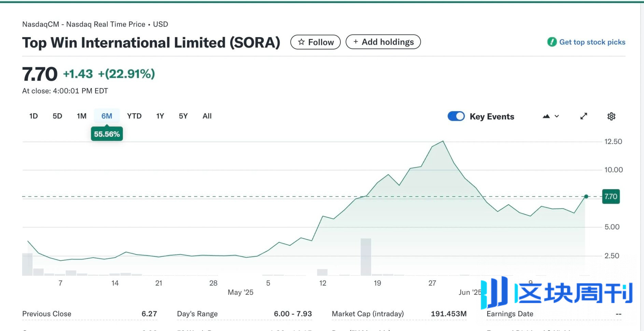
Task: Click the Top Win International Limited (SORA) title
Action: [x=151, y=43]
